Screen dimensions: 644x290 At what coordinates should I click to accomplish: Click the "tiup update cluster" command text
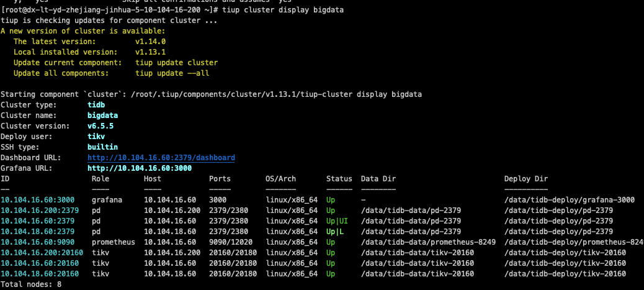pyautogui.click(x=176, y=63)
